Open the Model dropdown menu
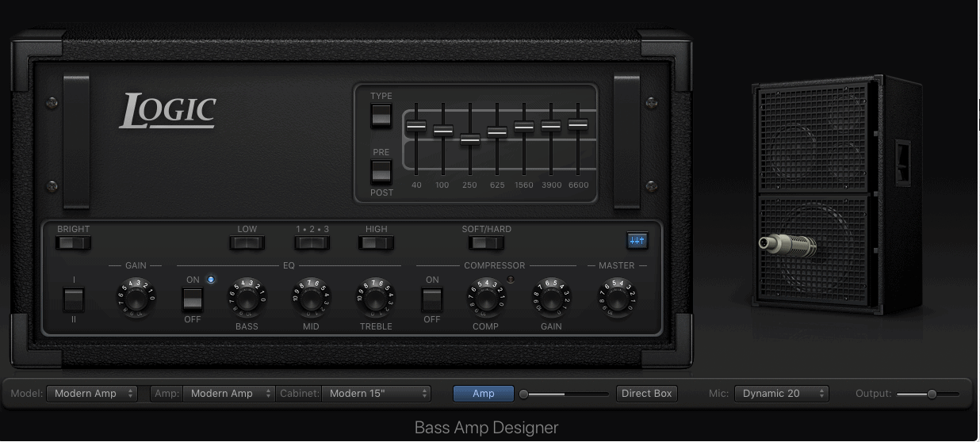The image size is (980, 442). tap(92, 394)
